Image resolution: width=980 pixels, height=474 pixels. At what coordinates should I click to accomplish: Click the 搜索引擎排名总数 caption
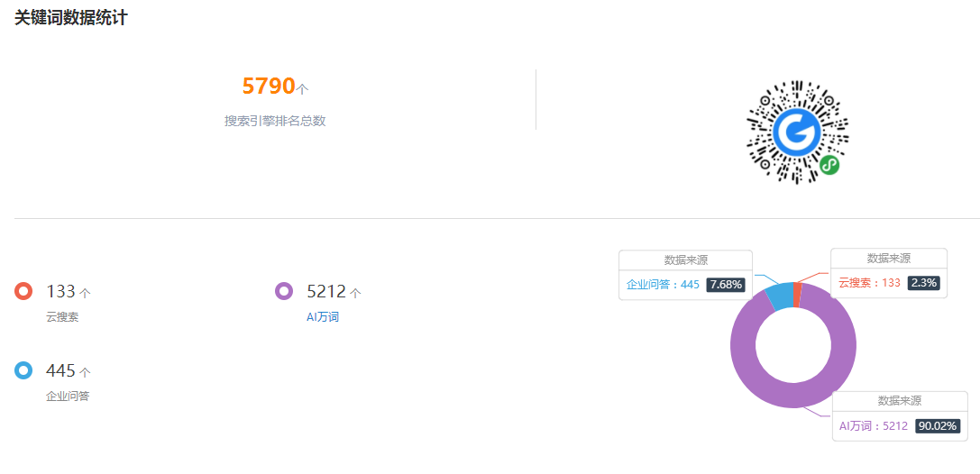point(275,121)
